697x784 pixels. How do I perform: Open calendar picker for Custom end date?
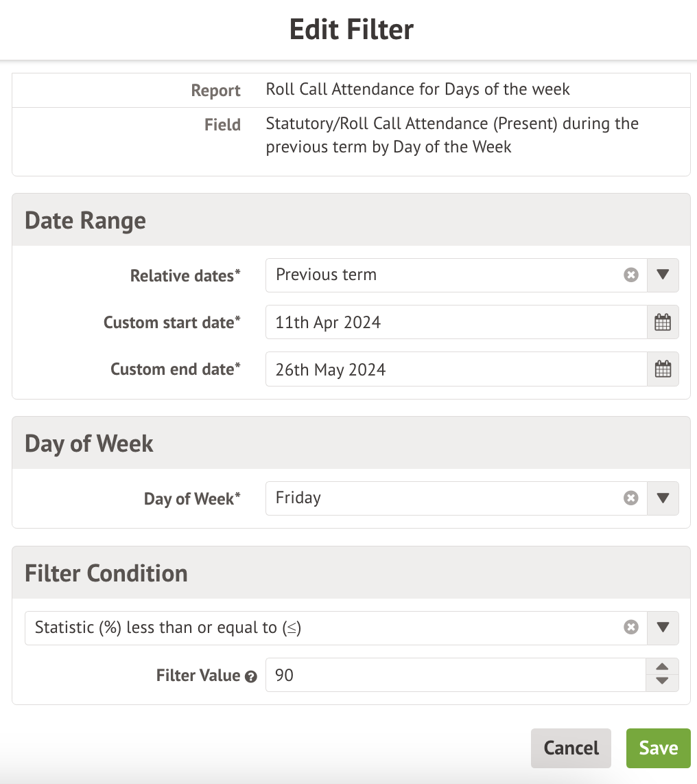point(663,369)
